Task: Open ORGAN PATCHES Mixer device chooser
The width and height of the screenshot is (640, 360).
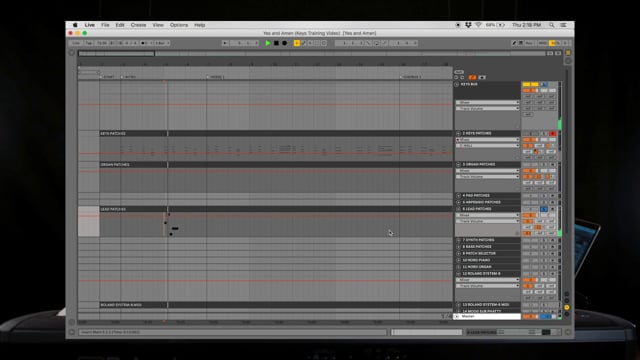Action: click(487, 171)
